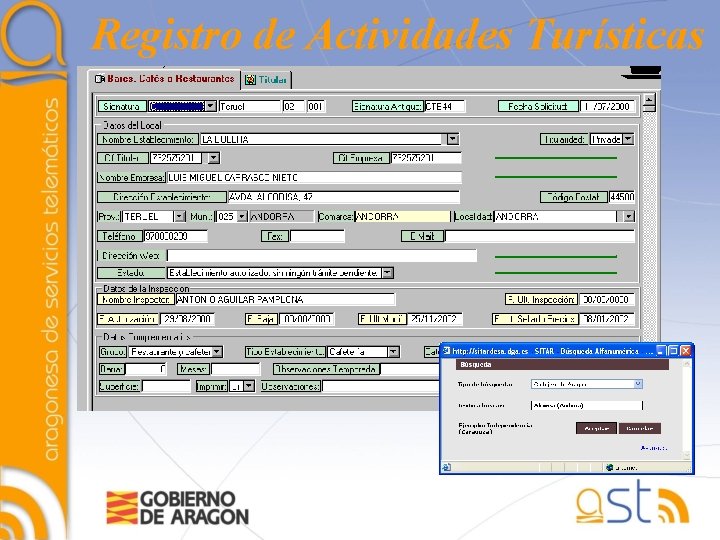Click Cancelar in the Búsqueda popup

point(640,428)
